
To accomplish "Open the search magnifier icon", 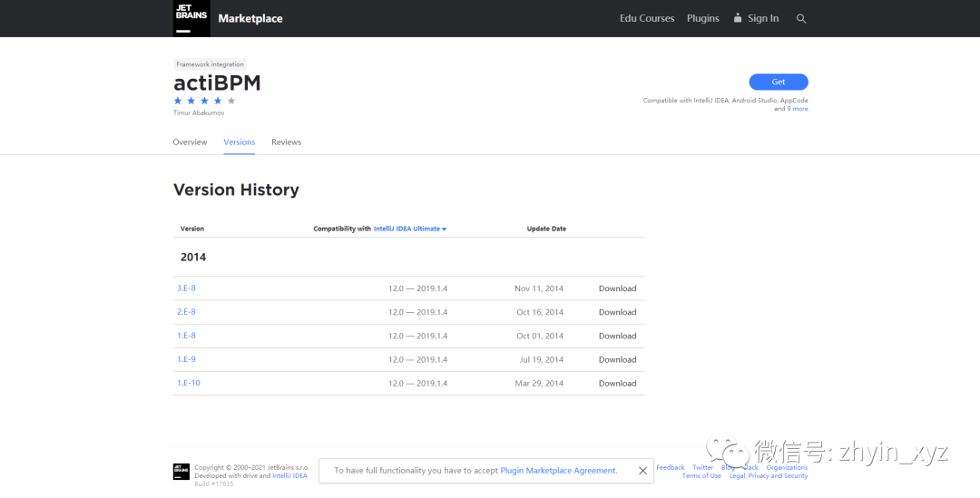I will coord(801,19).
